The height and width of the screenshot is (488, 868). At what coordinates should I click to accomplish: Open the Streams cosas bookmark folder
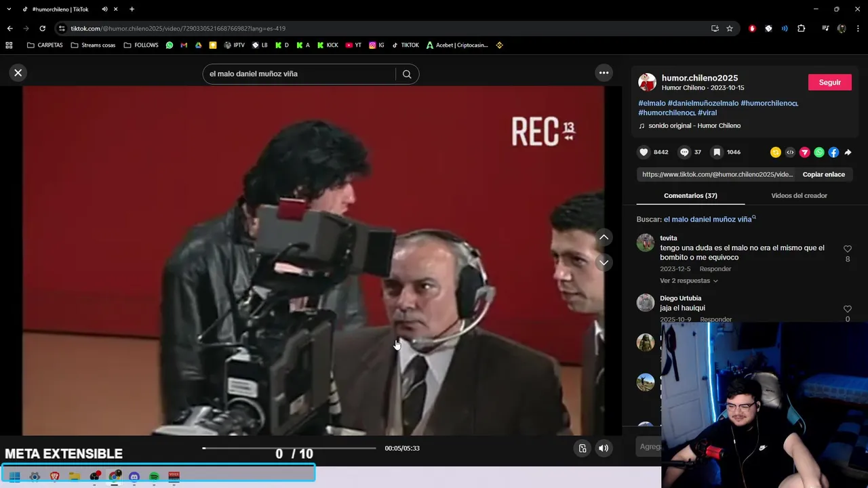click(x=93, y=45)
